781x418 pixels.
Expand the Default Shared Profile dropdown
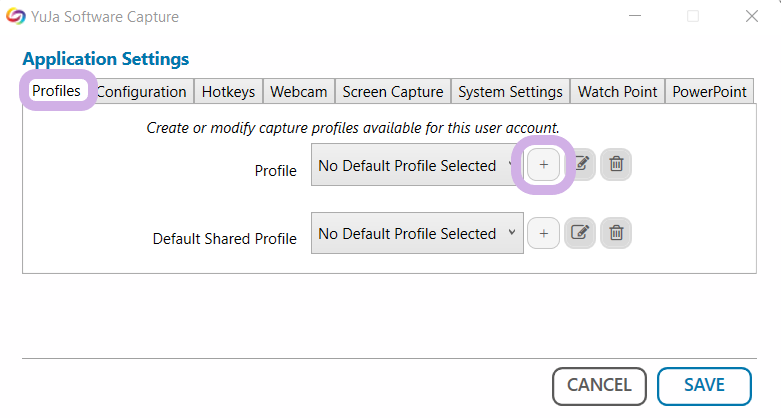tap(417, 233)
